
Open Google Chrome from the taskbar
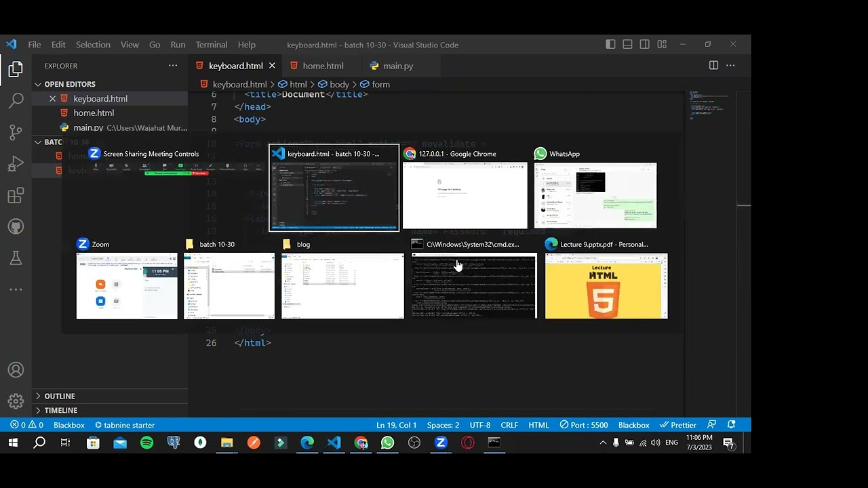click(x=361, y=443)
